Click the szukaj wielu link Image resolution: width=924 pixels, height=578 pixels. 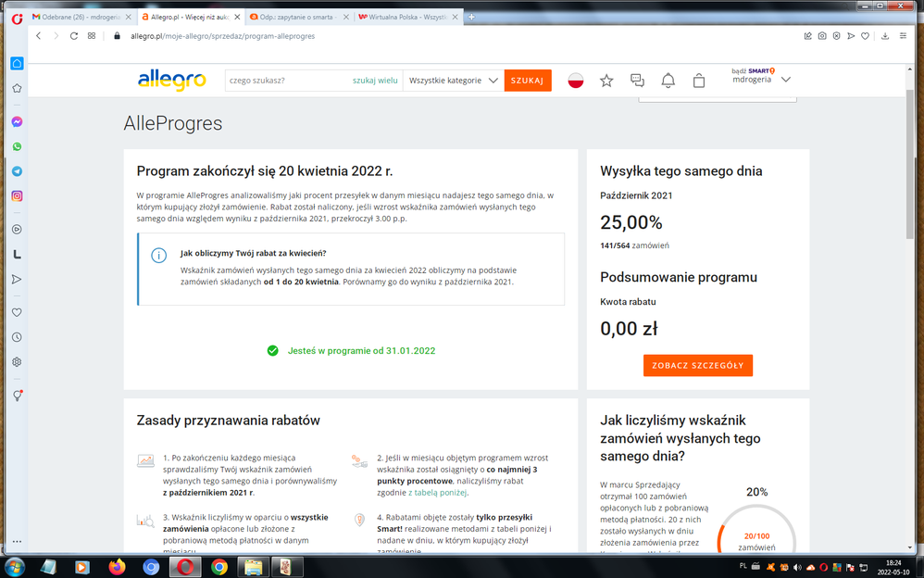375,81
